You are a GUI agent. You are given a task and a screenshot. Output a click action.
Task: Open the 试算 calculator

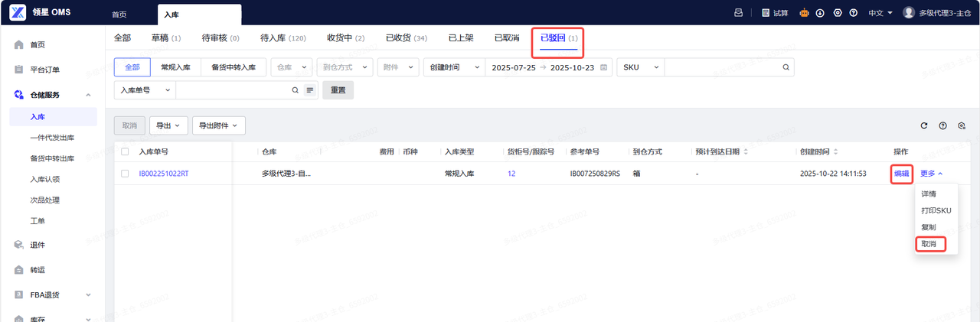click(775, 12)
